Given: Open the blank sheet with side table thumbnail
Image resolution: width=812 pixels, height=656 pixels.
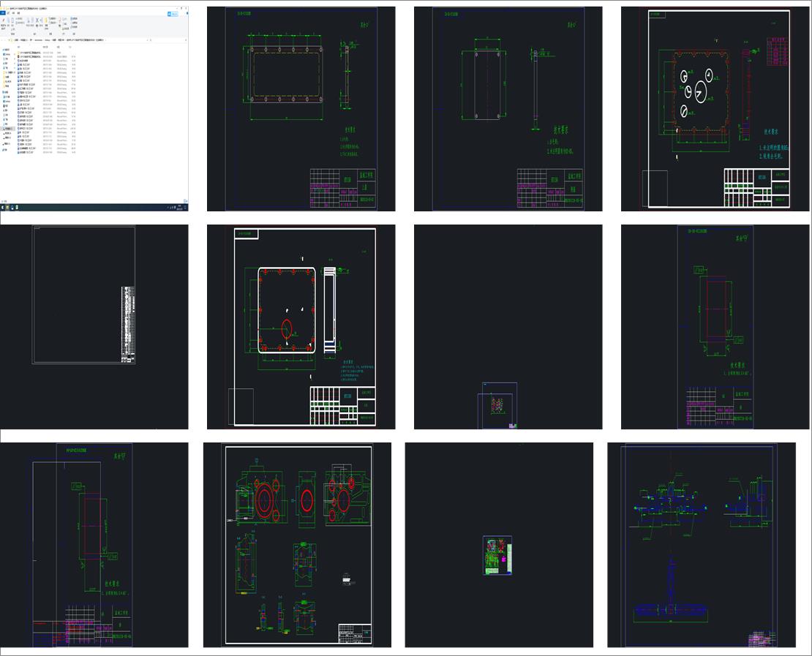Looking at the screenshot, I should (94, 327).
